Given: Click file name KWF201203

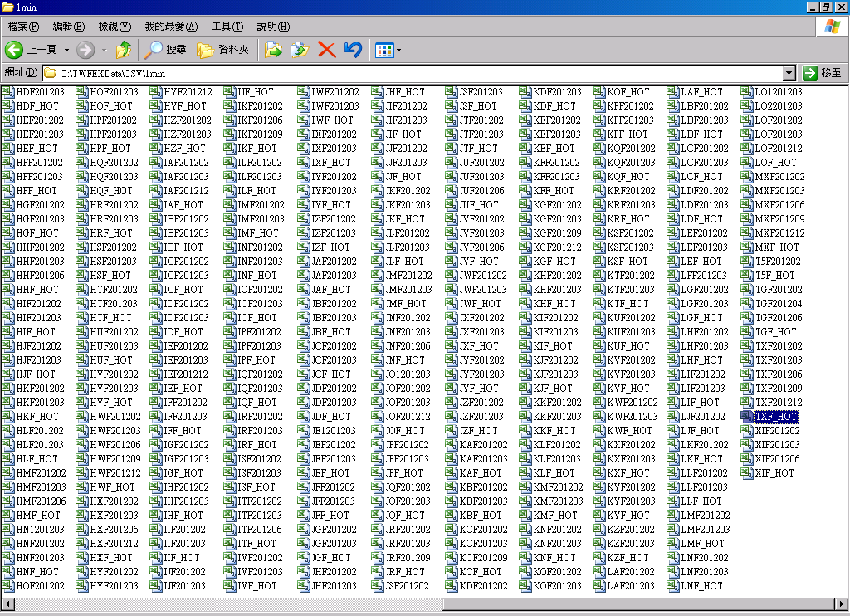Looking at the screenshot, I should 632,417.
